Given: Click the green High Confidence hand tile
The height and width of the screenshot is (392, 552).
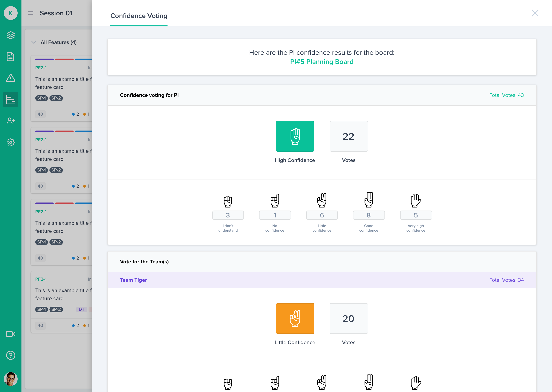Looking at the screenshot, I should coord(295,136).
